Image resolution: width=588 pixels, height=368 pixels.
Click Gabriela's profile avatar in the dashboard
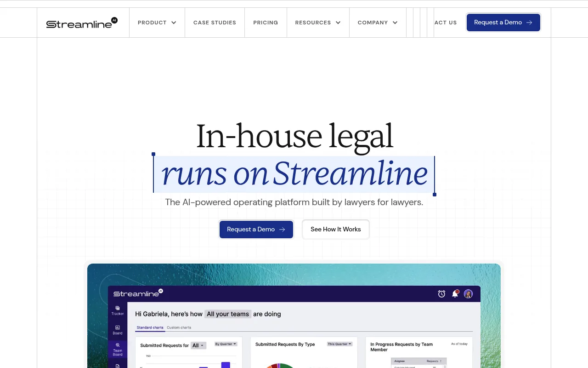click(468, 293)
